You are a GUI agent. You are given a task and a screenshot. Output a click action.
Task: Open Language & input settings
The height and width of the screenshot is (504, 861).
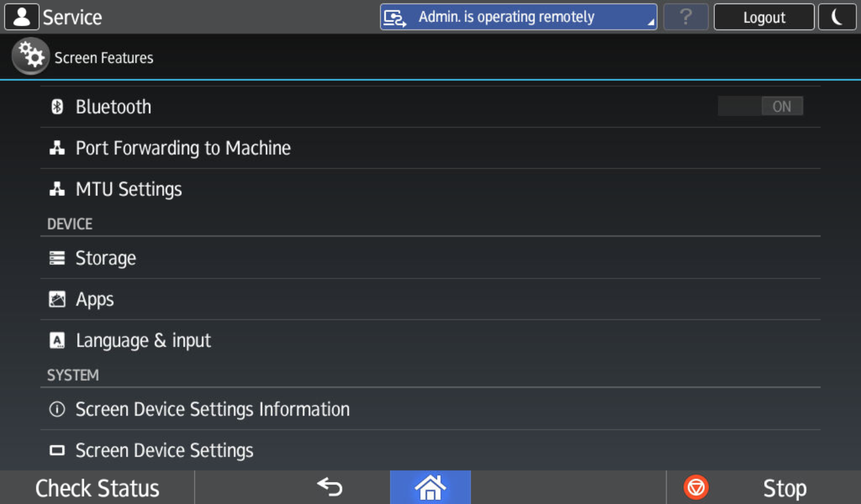[x=143, y=341]
